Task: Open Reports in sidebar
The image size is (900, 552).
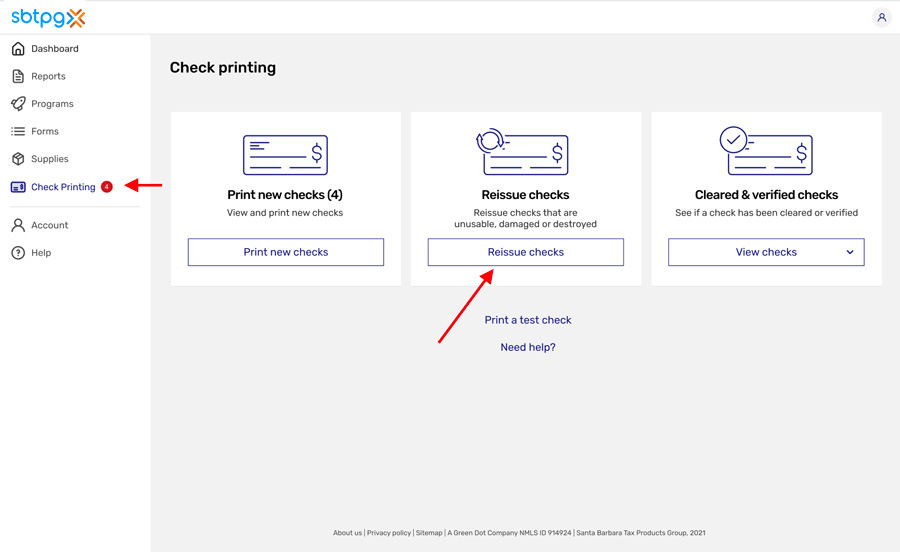Action: point(48,76)
